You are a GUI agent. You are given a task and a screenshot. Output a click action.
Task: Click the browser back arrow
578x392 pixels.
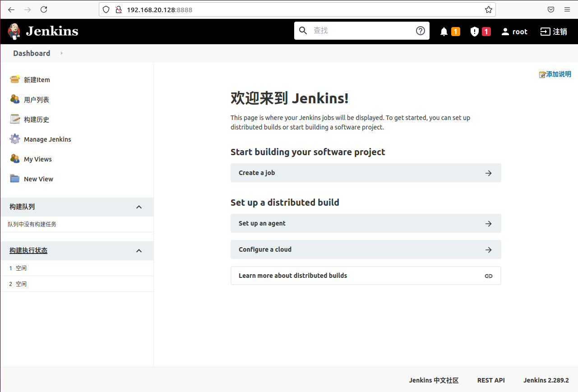tap(11, 9)
